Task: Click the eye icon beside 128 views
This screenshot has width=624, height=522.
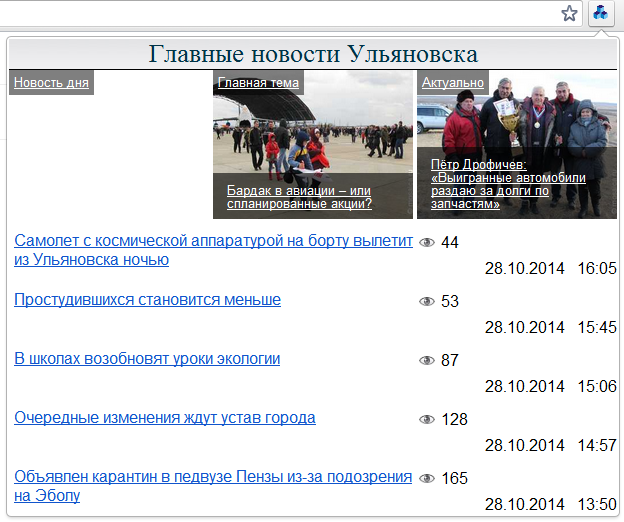Action: click(427, 419)
